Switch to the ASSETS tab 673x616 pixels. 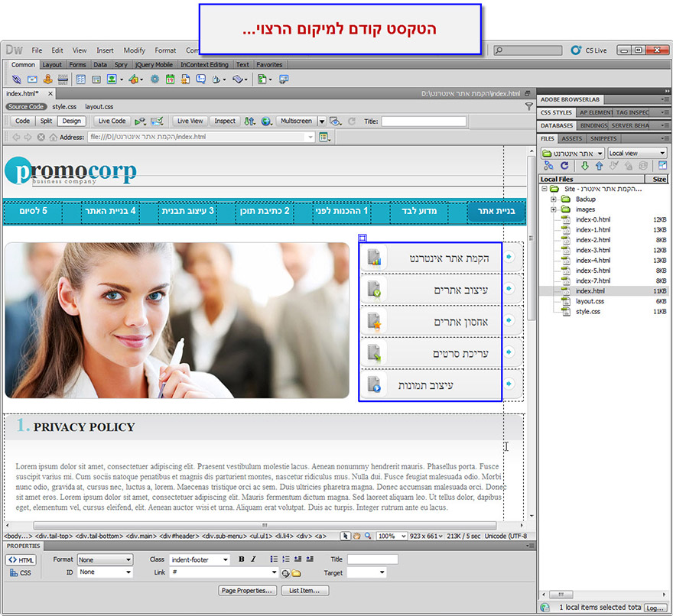click(x=572, y=138)
